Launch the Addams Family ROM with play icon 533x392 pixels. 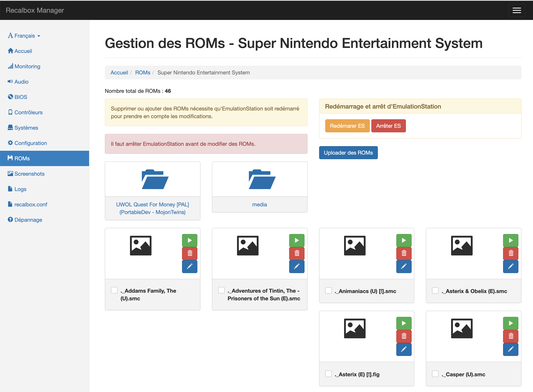[190, 240]
